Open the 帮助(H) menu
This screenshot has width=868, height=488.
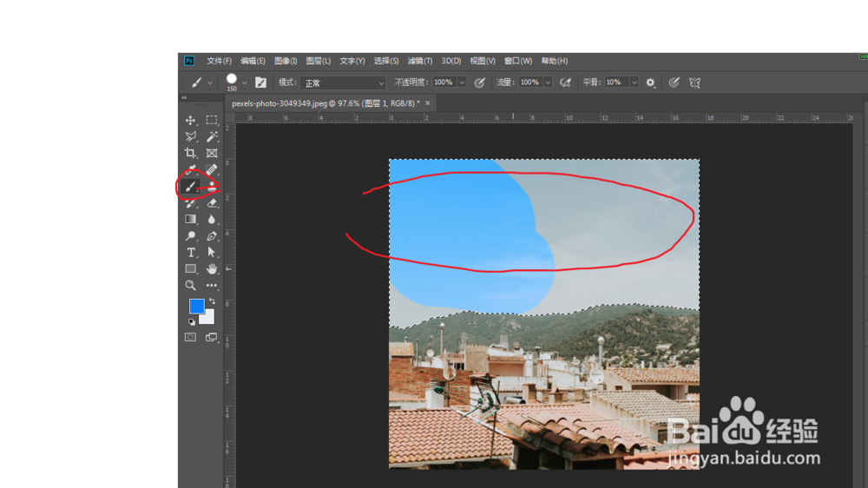[554, 61]
